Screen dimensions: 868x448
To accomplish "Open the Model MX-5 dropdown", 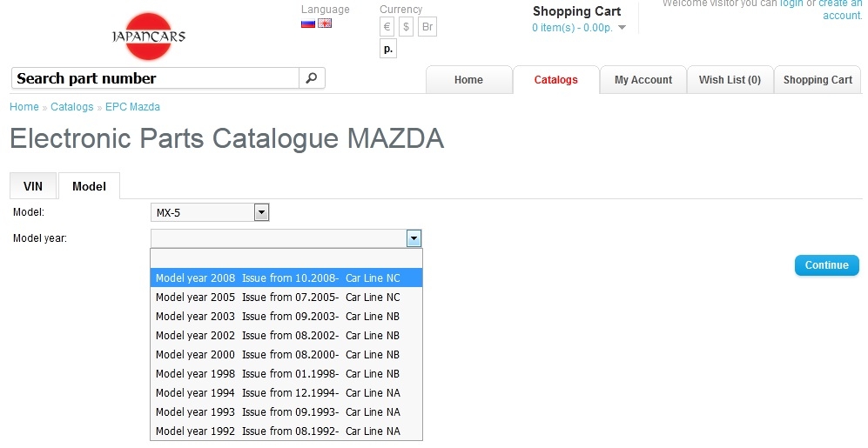I will coord(210,212).
